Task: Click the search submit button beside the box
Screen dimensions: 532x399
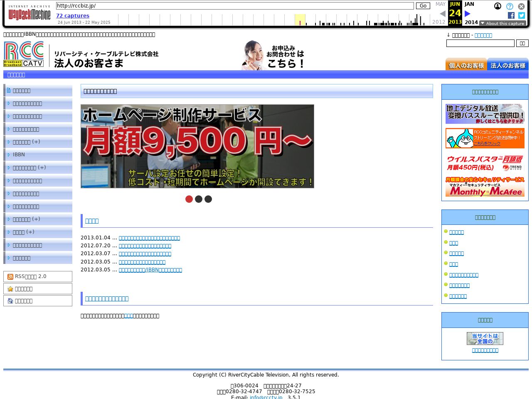Action: (x=522, y=43)
